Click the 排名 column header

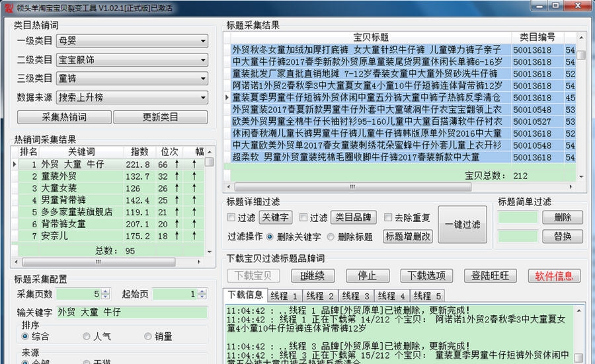point(29,152)
